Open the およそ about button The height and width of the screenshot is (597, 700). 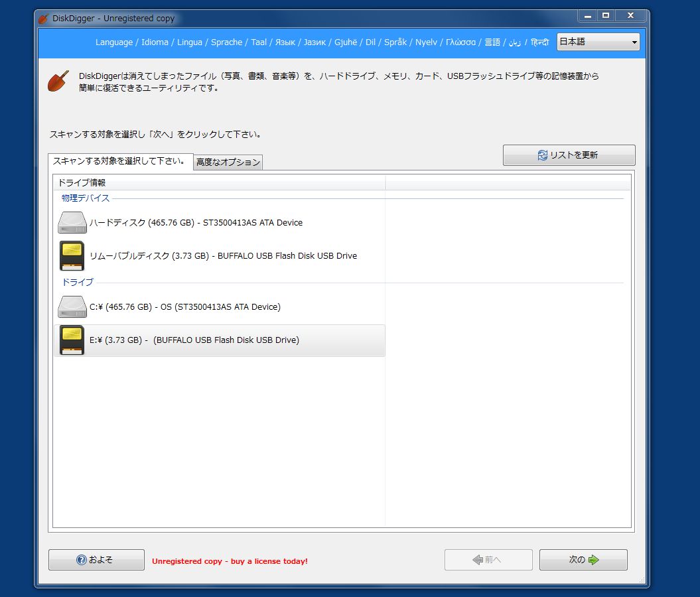96,559
